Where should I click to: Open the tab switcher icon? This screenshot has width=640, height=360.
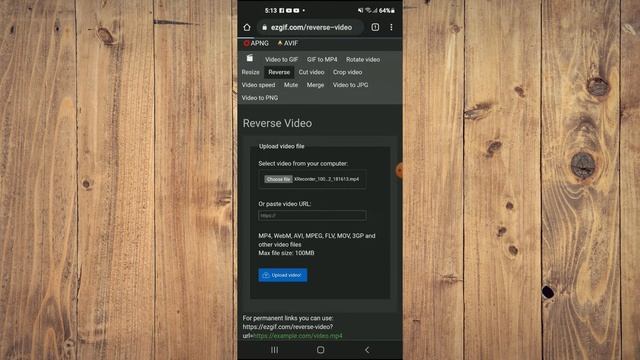(x=375, y=27)
